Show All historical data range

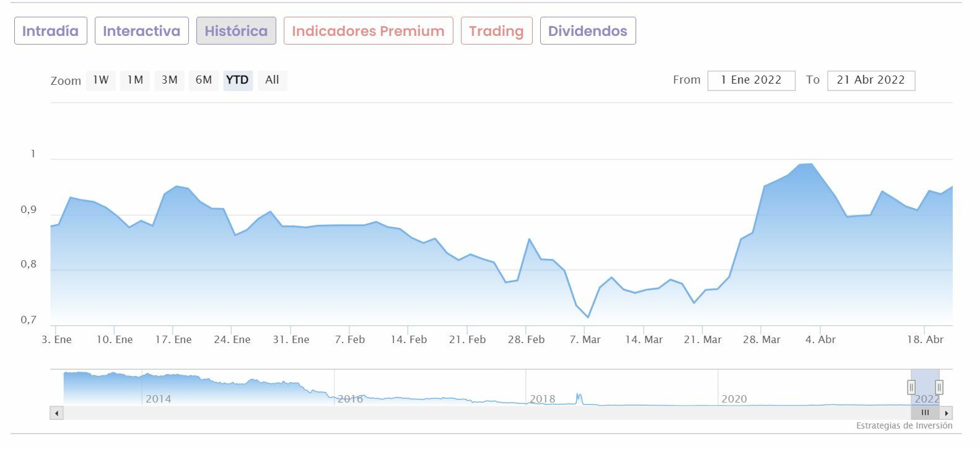coord(272,80)
